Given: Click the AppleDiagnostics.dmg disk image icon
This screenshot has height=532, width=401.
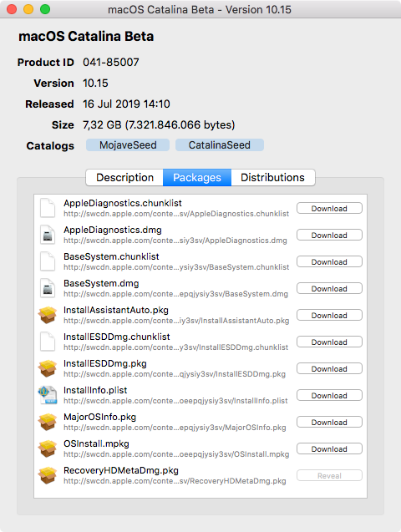Looking at the screenshot, I should click(x=48, y=235).
